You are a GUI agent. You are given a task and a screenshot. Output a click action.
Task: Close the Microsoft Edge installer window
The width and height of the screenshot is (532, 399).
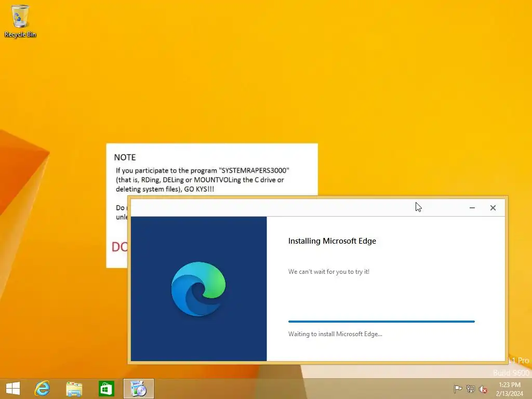pos(493,208)
